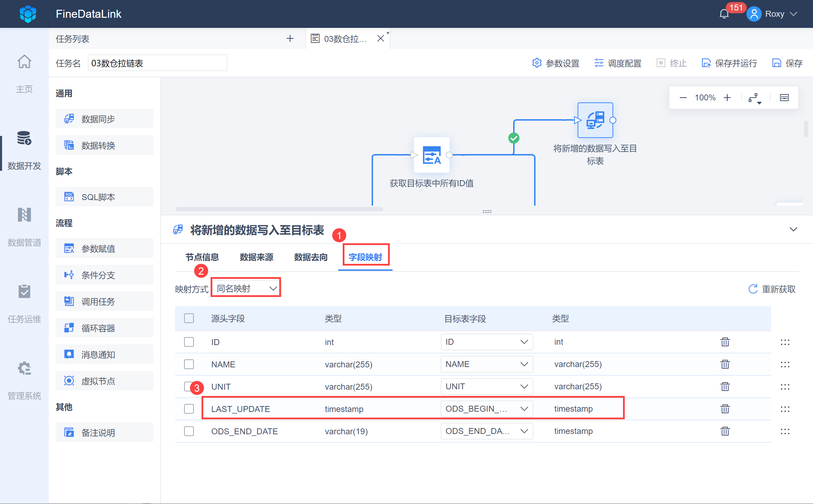This screenshot has height=504, width=813.
Task: Click the 获取目标表中所有ID值 node icon
Action: (x=431, y=155)
